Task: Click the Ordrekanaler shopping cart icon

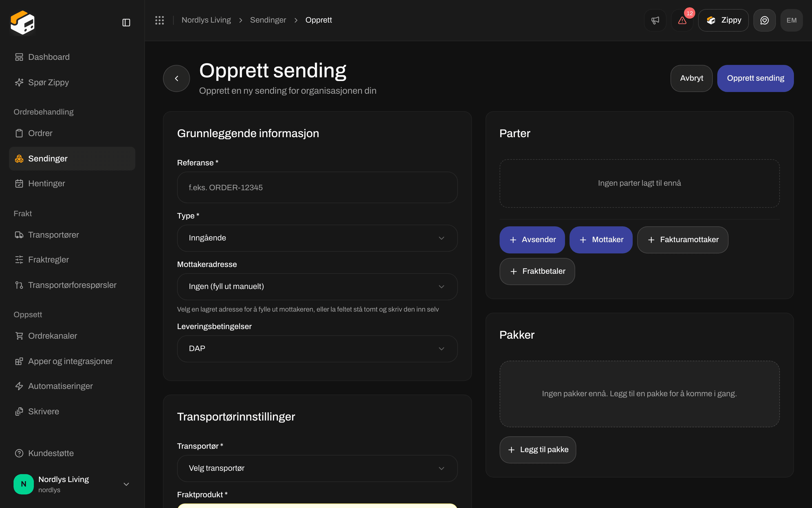Action: (19, 336)
